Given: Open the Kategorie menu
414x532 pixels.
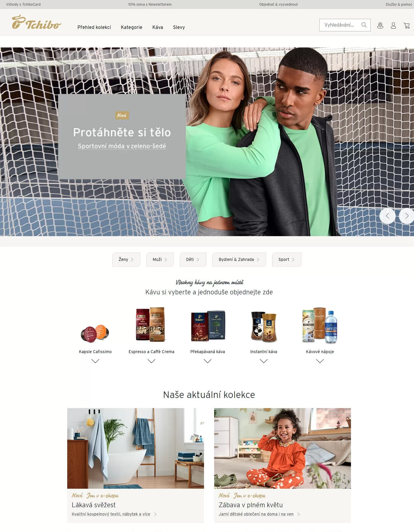Looking at the screenshot, I should tap(131, 27).
